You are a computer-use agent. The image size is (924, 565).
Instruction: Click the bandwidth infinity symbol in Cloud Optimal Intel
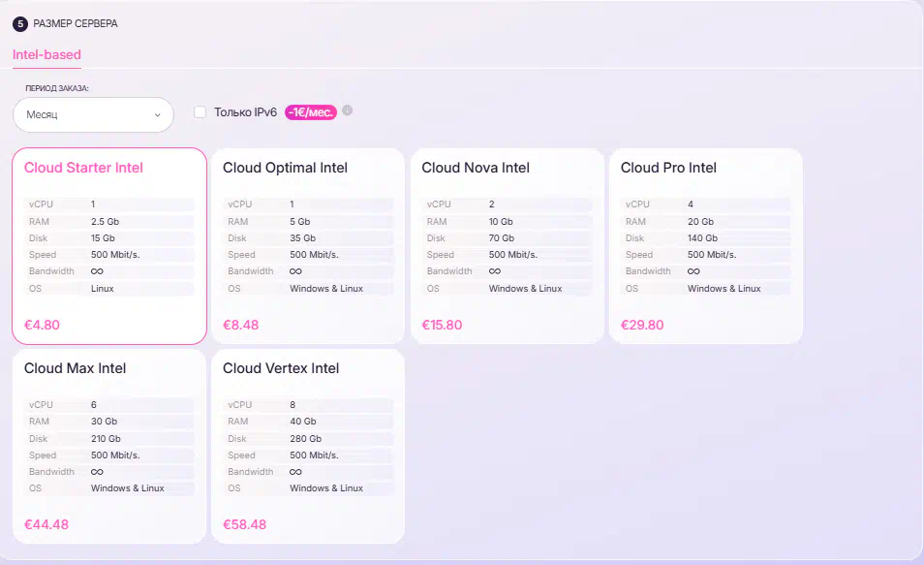coord(295,271)
